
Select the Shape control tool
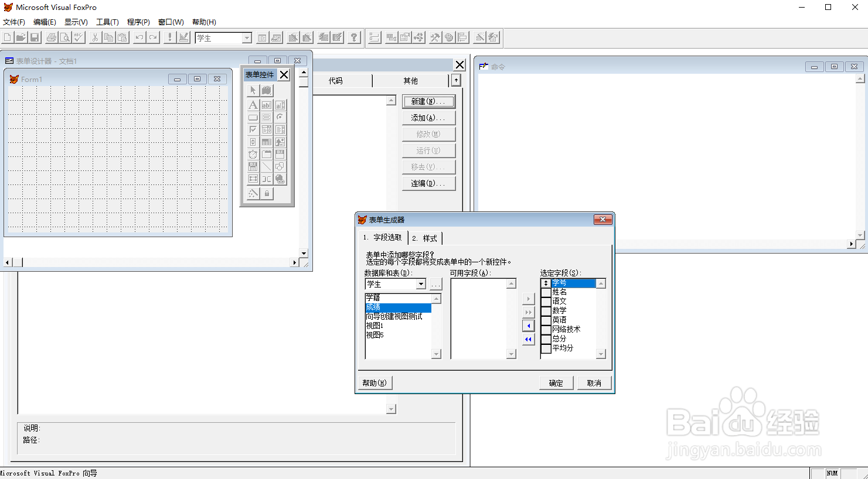point(280,166)
